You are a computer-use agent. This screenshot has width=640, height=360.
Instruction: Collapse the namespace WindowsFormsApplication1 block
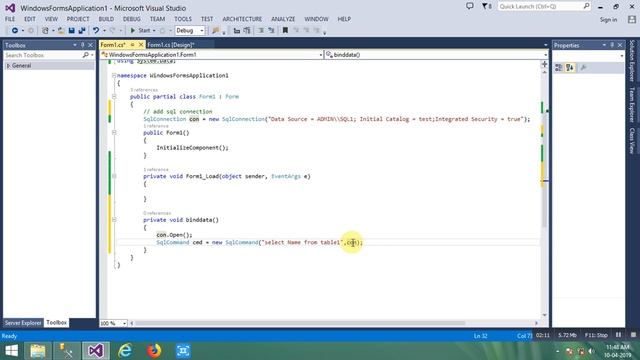[x=114, y=76]
